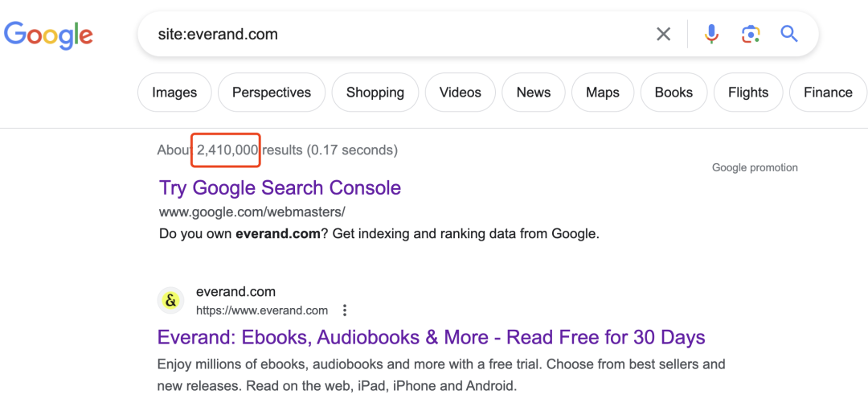Open the Everand: Ebooks, Audiobooks & More result
The width and height of the screenshot is (868, 411).
[x=432, y=337]
